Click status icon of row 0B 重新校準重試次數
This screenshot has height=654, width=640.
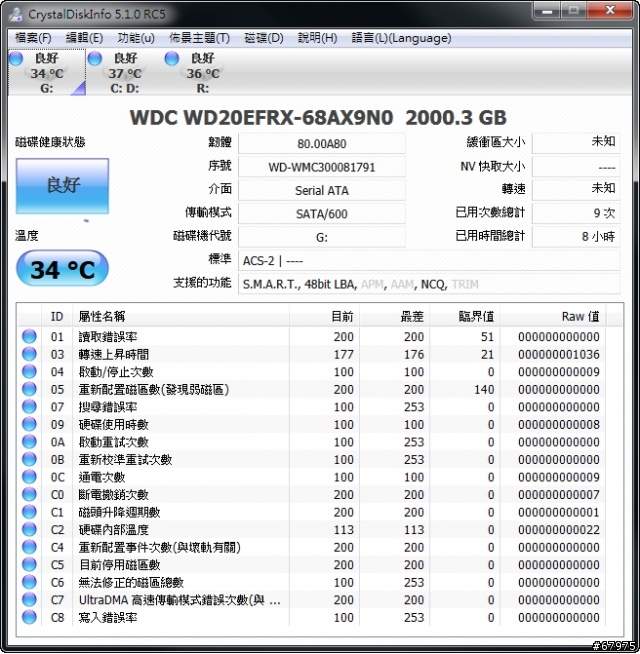[29, 459]
